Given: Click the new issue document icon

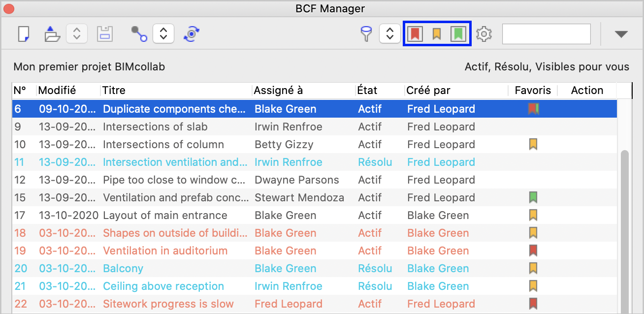Looking at the screenshot, I should 24,34.
